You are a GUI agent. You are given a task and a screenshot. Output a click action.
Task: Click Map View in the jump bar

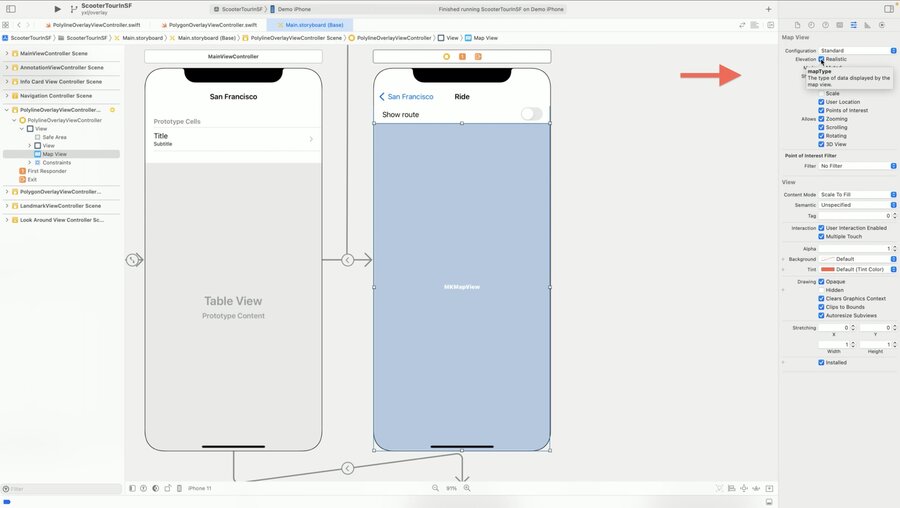point(482,38)
